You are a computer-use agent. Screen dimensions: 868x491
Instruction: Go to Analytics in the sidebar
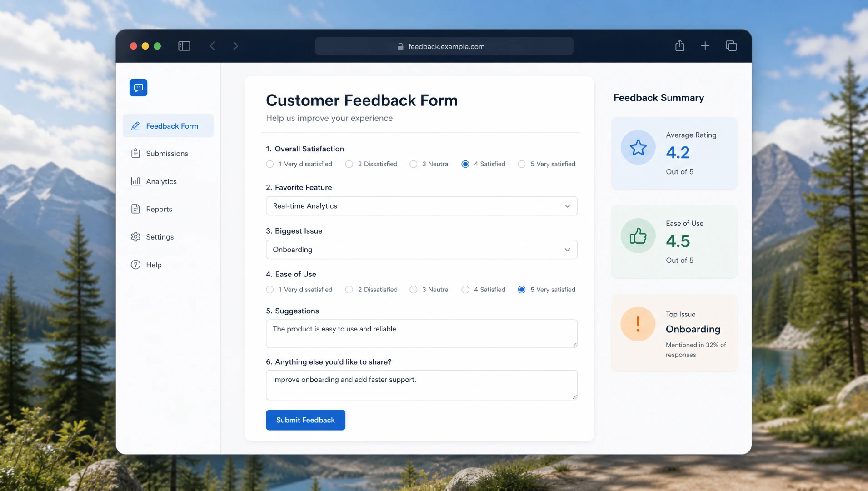pos(168,181)
